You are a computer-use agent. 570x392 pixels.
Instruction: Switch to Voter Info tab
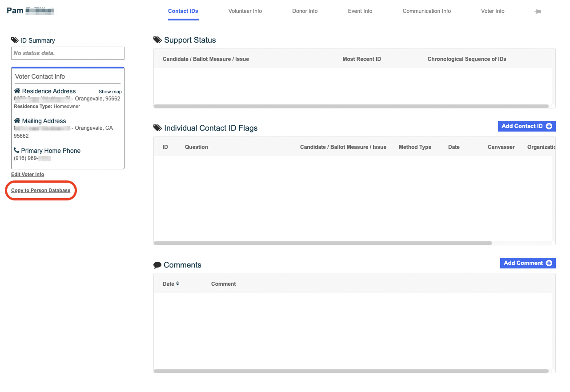493,11
